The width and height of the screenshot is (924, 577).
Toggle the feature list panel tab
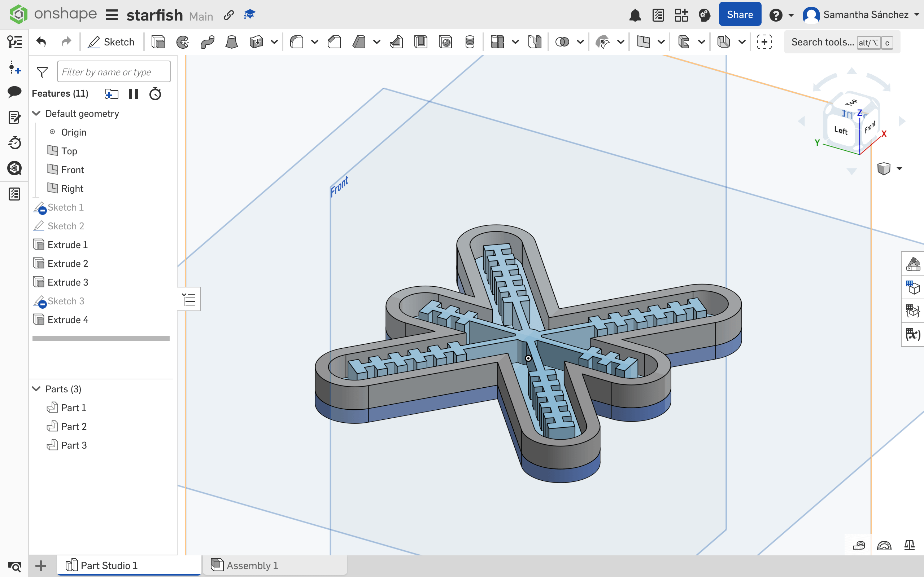pyautogui.click(x=189, y=299)
